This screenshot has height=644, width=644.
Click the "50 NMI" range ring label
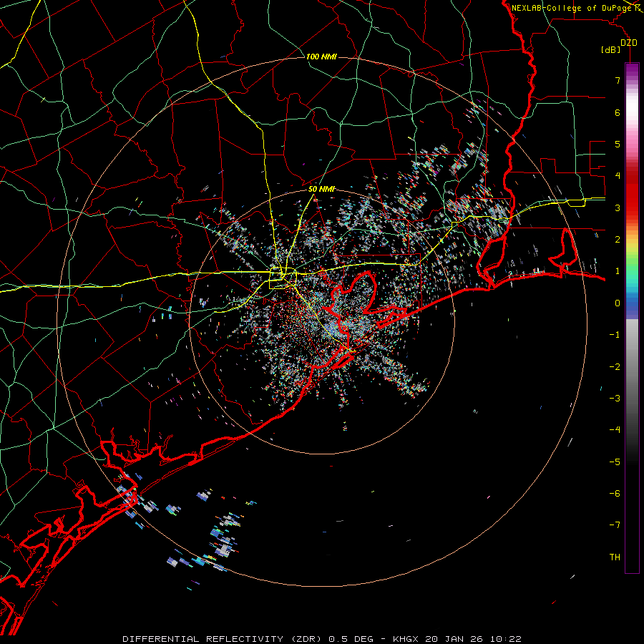click(321, 189)
